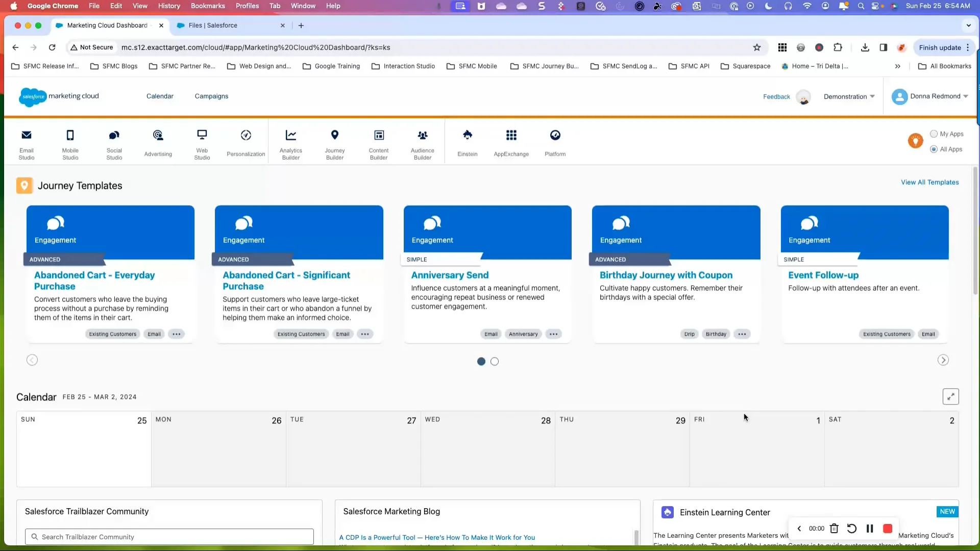The width and height of the screenshot is (980, 551).
Task: Click the page vertical scrollbar
Action: coord(975,230)
